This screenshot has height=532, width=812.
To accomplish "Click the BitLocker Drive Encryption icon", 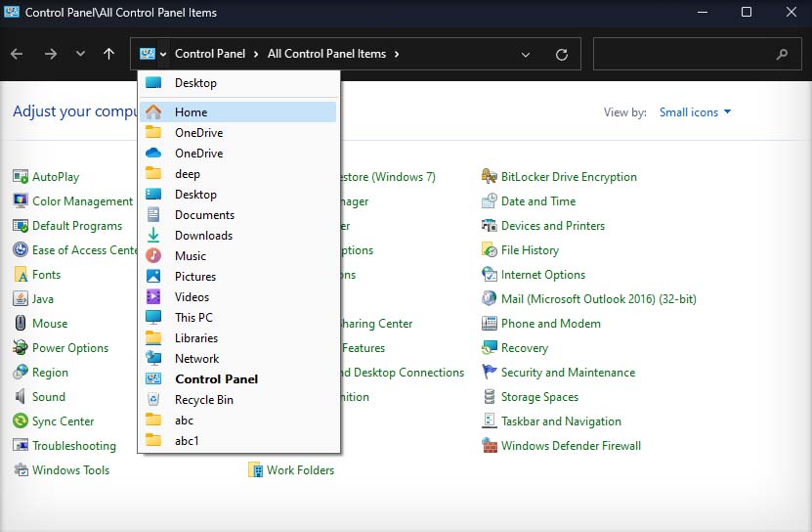I will coord(489,177).
